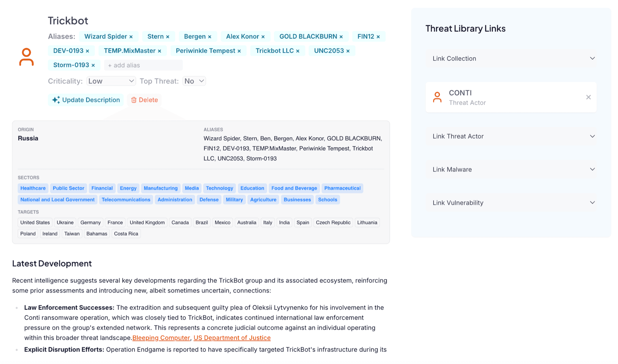
Task: Click the Threat Library Links heading
Action: (465, 28)
